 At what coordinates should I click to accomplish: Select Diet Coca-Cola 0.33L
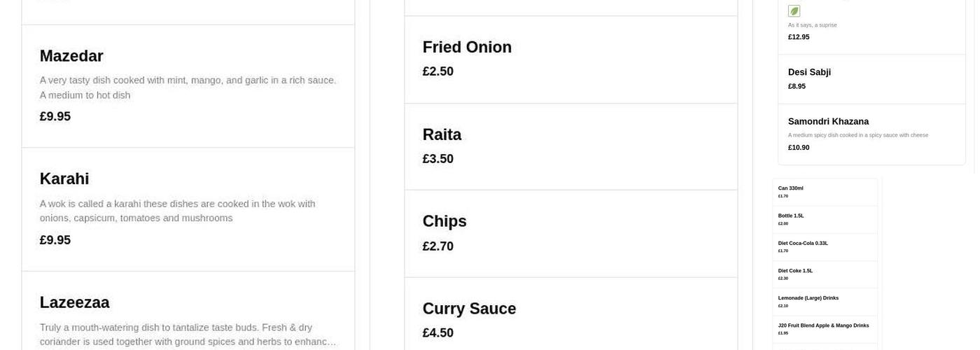(x=803, y=244)
